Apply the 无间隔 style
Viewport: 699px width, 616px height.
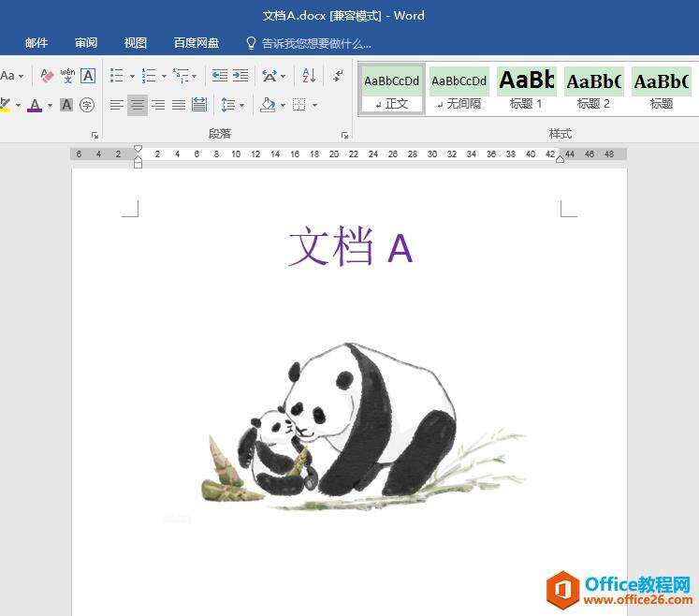459,89
